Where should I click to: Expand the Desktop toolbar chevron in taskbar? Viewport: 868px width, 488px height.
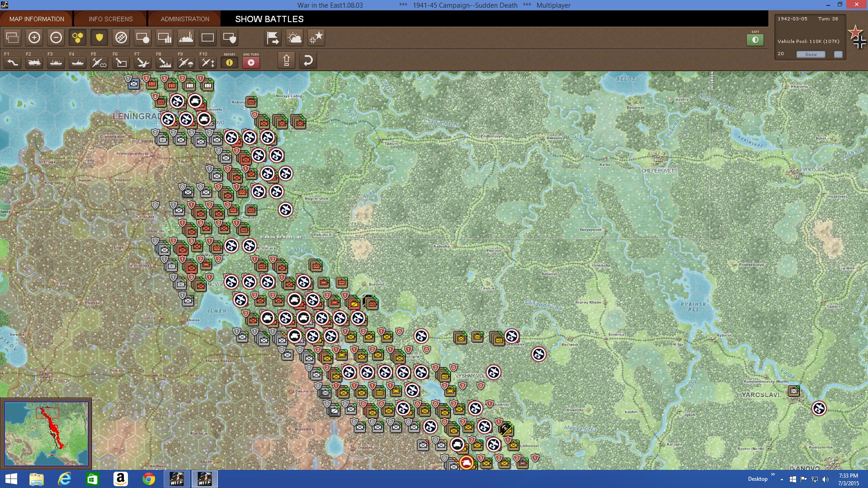(x=773, y=474)
